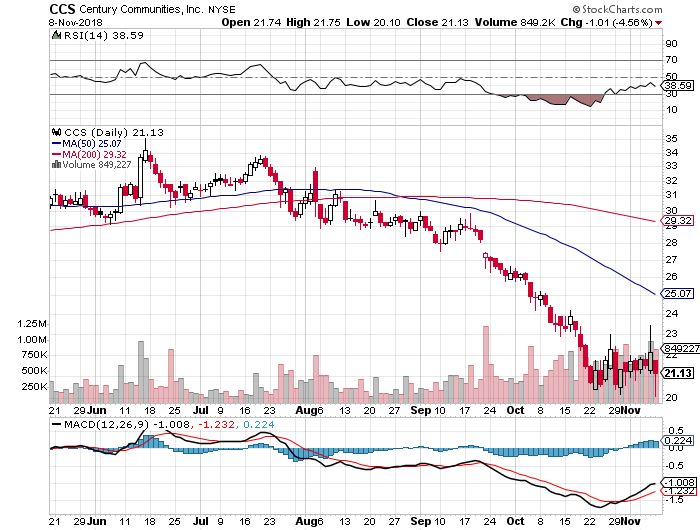Click the 28 price level on axis

(671, 242)
